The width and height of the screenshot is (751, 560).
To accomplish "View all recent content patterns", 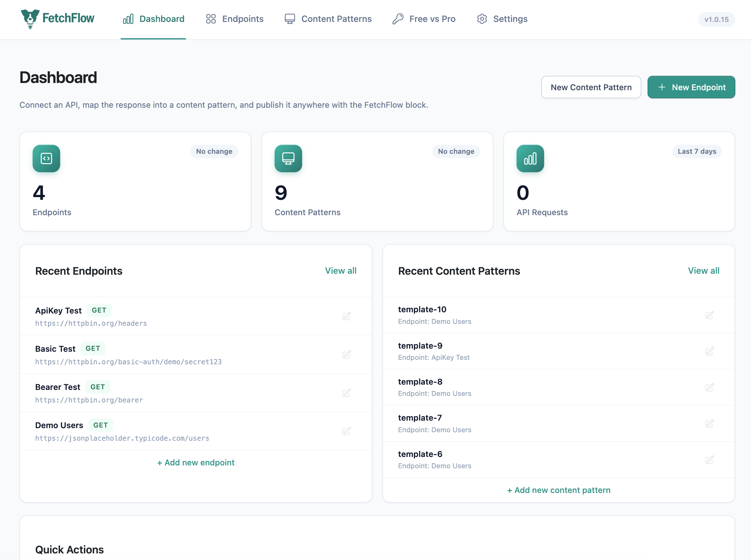I will click(x=703, y=271).
